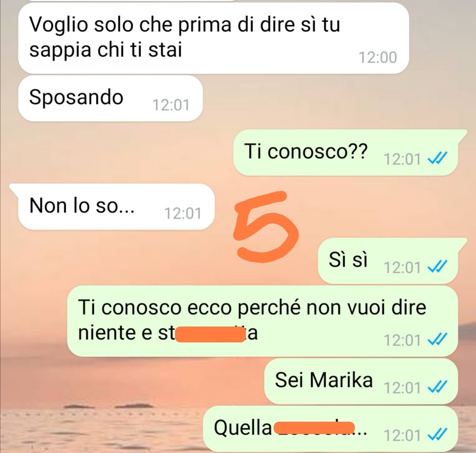Click orange redaction bar in 'niente e st' message

[210, 334]
